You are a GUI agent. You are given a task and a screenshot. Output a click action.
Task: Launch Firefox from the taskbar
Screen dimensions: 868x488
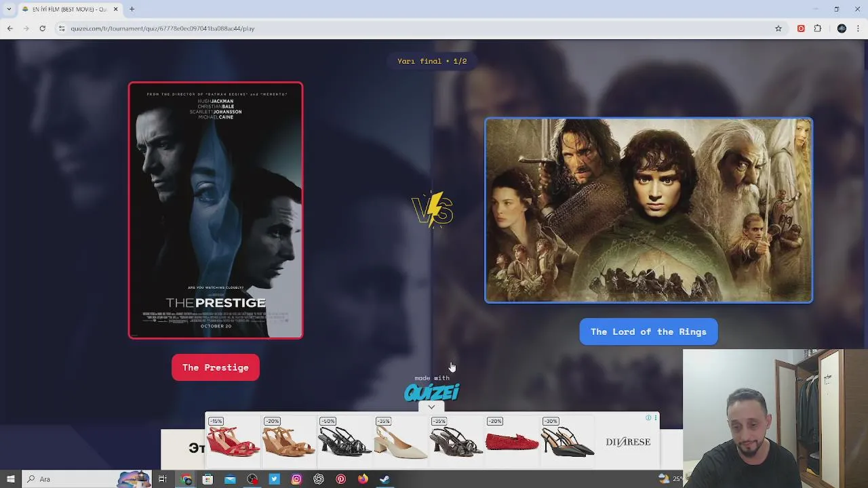pos(363,479)
